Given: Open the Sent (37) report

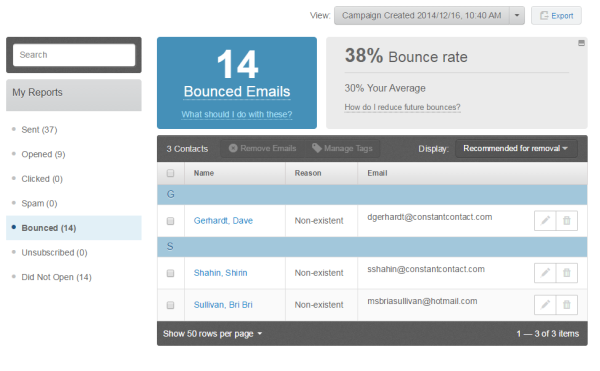Looking at the screenshot, I should tap(39, 130).
